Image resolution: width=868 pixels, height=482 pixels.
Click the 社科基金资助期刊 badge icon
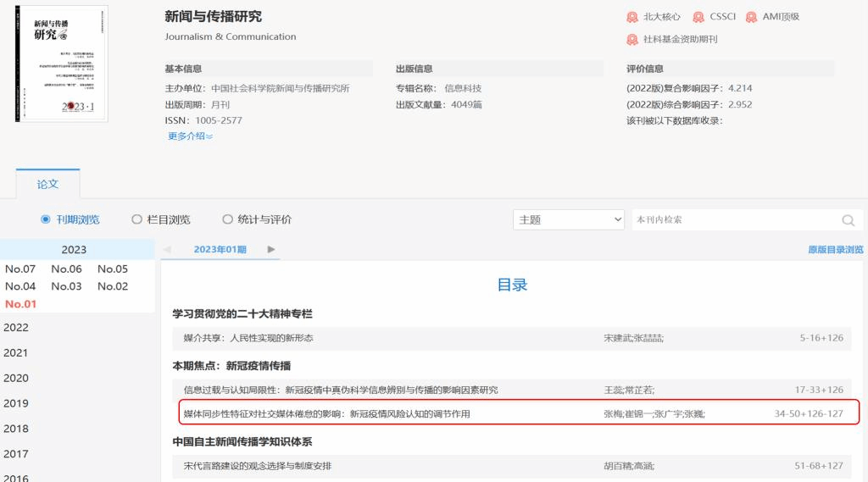pyautogui.click(x=632, y=40)
